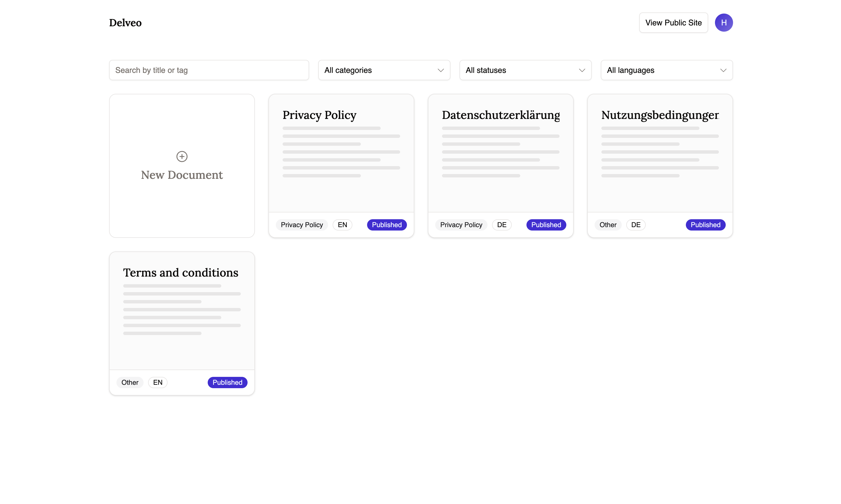
Task: Open the Datenschutzerklärung document card
Action: (x=500, y=153)
